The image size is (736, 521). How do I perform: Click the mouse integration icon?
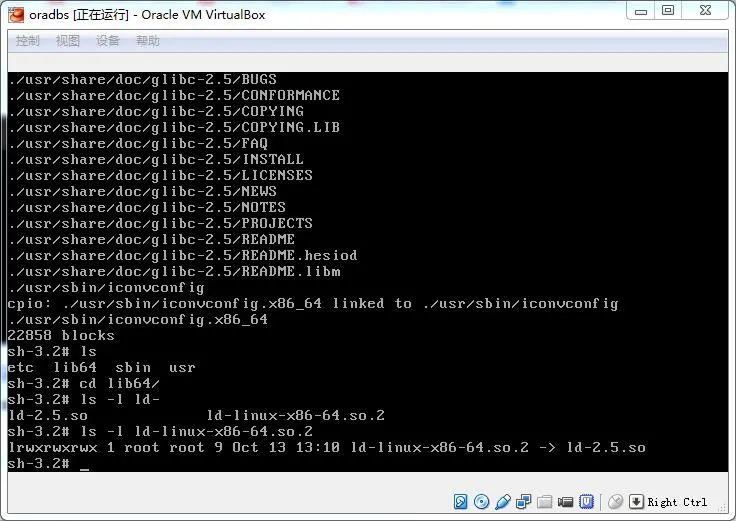point(615,502)
